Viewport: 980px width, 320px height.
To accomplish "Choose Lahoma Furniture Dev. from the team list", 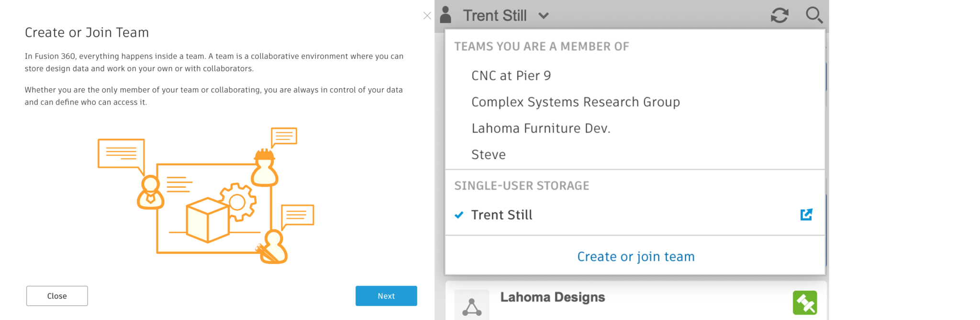I will point(541,128).
